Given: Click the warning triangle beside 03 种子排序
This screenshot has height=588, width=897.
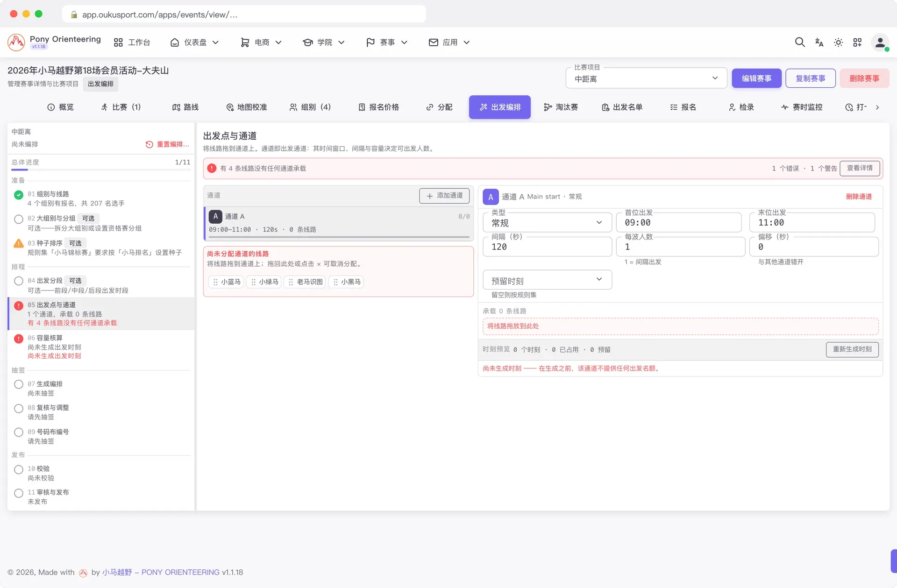Looking at the screenshot, I should (x=19, y=243).
